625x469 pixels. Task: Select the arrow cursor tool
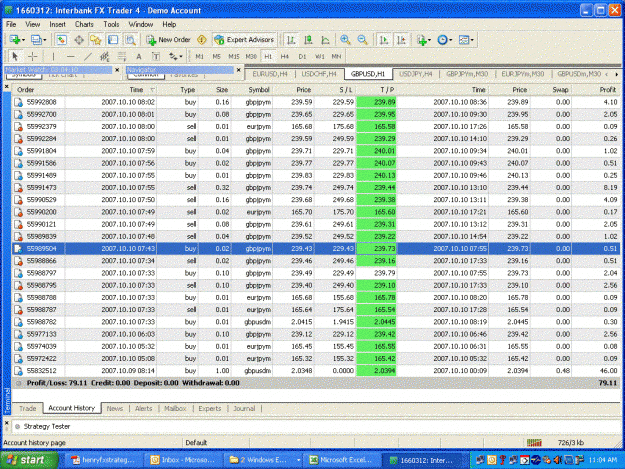pos(15,56)
